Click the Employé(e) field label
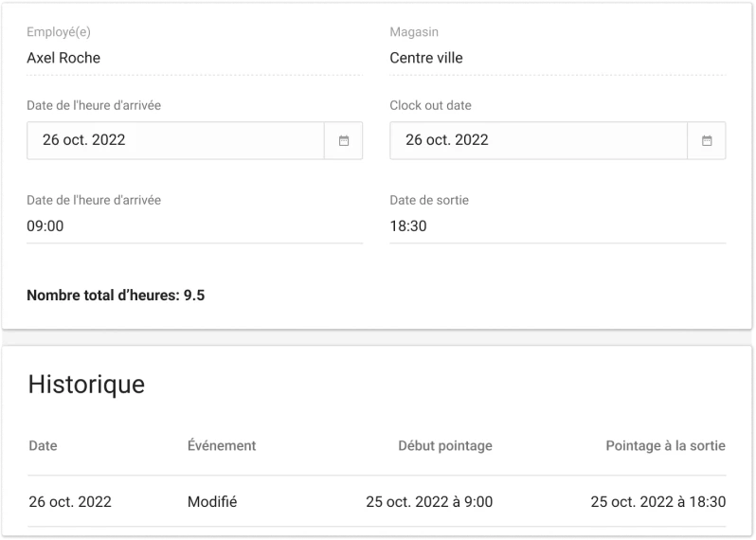 (x=59, y=32)
